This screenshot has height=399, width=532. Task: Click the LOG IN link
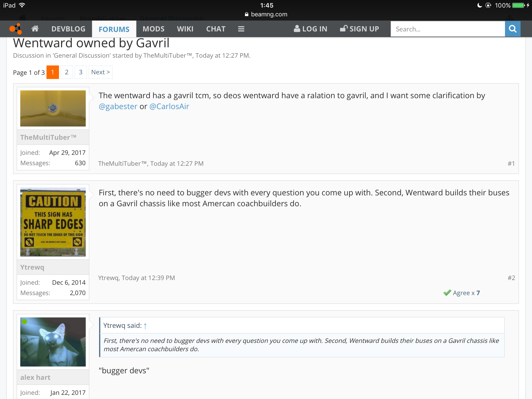click(x=311, y=29)
